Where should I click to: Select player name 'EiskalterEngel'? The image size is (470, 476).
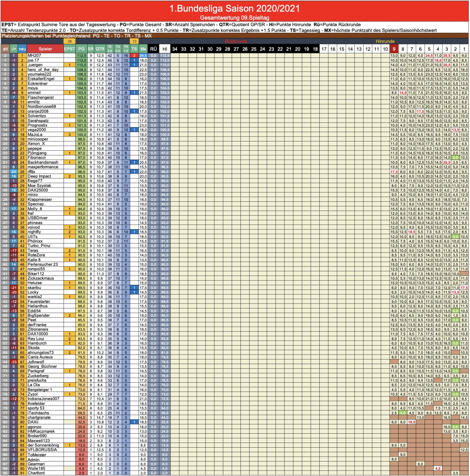point(41,79)
